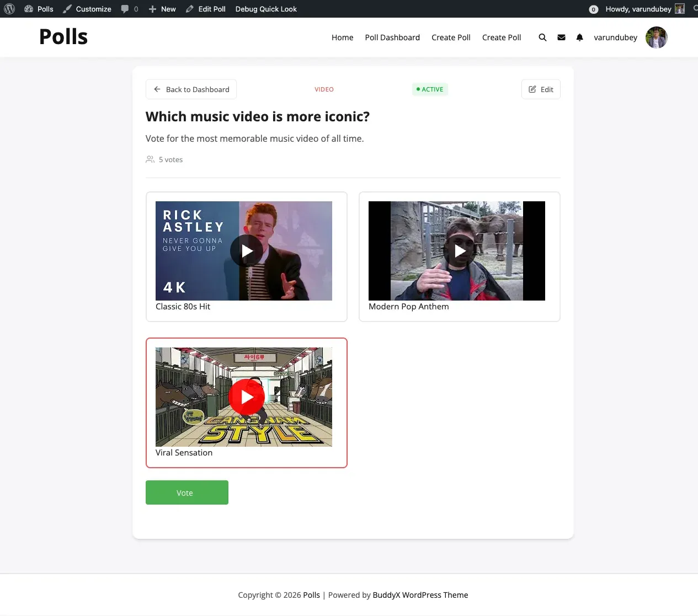Go to the Home page

(x=342, y=38)
